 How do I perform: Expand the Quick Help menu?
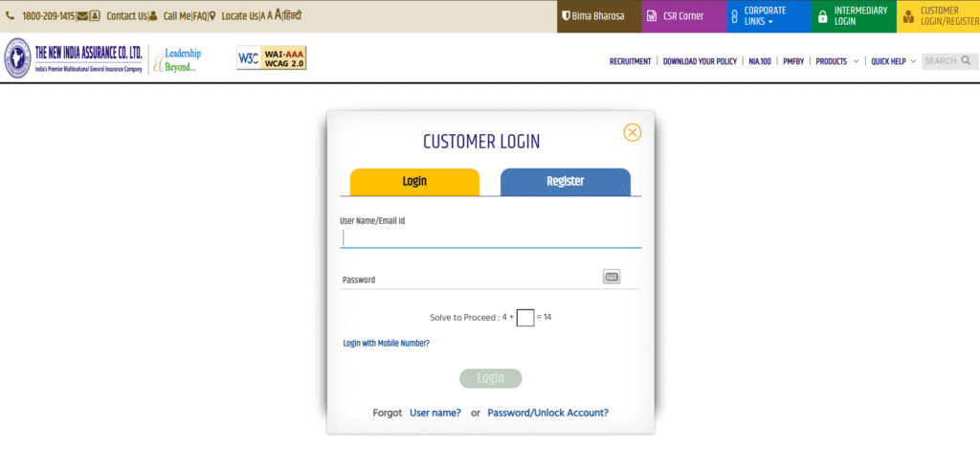(x=894, y=61)
